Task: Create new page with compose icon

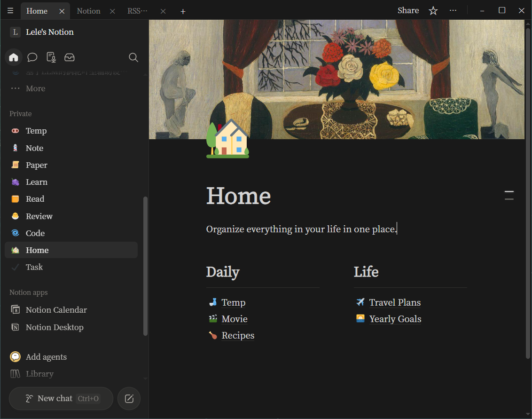Action: [129, 399]
